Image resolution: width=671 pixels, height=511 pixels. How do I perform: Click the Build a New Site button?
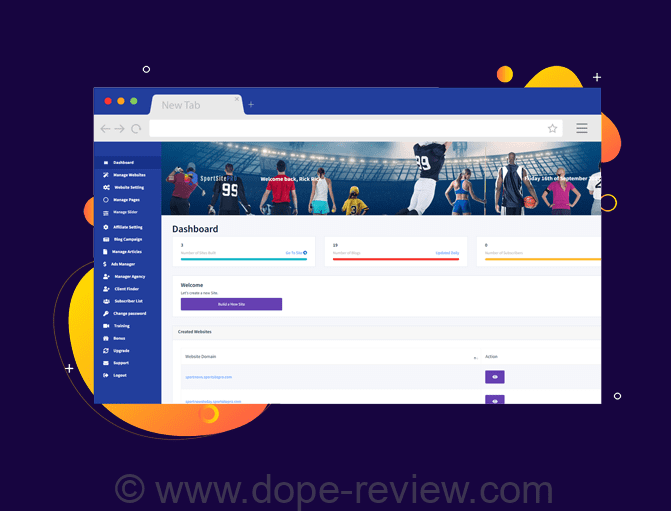tap(231, 304)
